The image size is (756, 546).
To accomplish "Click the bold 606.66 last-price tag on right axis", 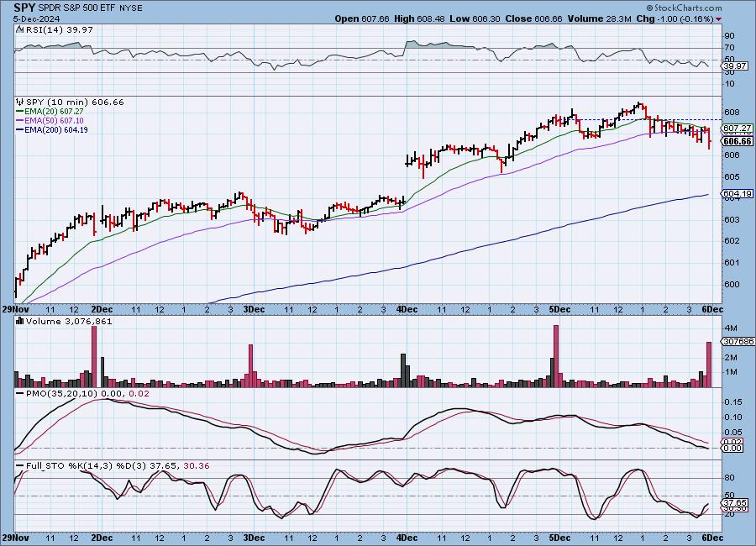I will [x=738, y=141].
